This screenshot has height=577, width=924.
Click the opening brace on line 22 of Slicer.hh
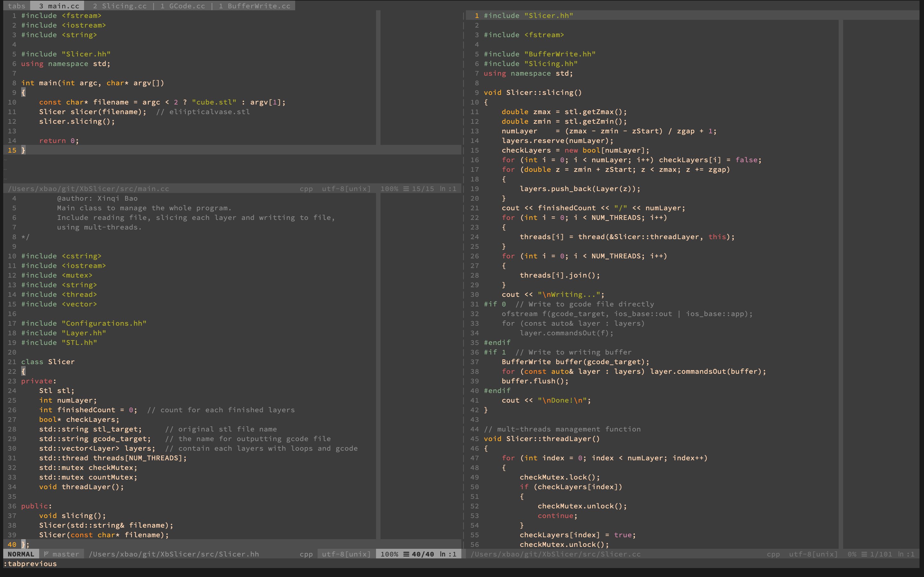23,371
